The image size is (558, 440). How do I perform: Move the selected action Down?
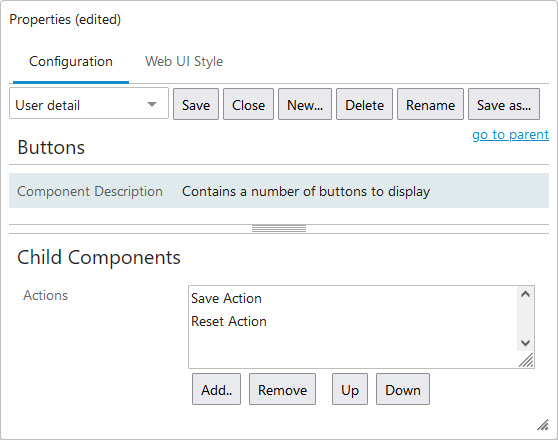click(403, 389)
